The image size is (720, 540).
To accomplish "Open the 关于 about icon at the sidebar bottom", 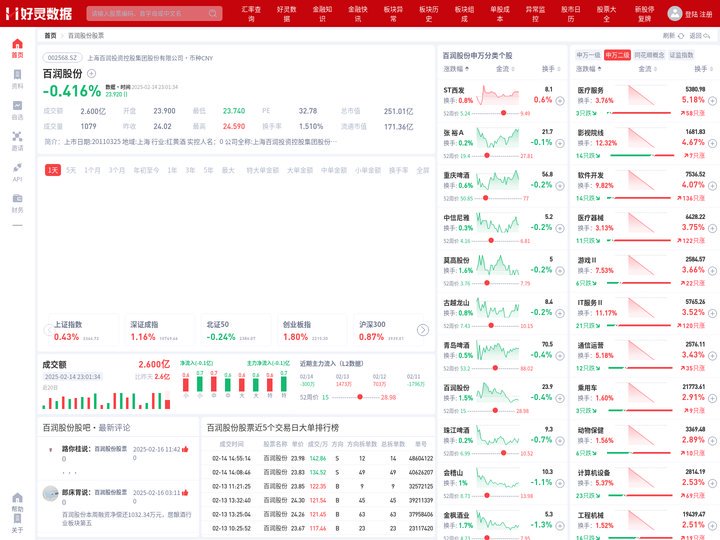I will coord(17,518).
